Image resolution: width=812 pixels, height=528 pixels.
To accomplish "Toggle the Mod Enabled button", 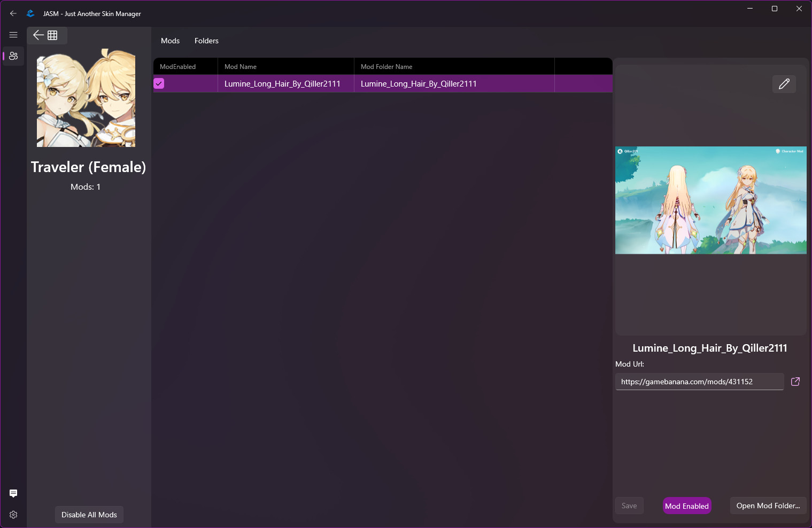I will click(x=686, y=506).
